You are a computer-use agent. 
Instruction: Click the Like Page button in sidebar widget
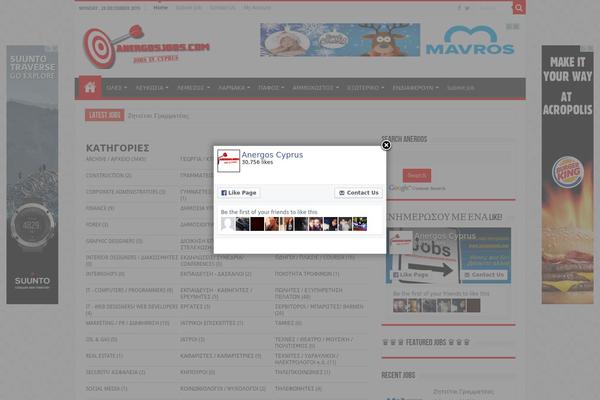coord(411,275)
